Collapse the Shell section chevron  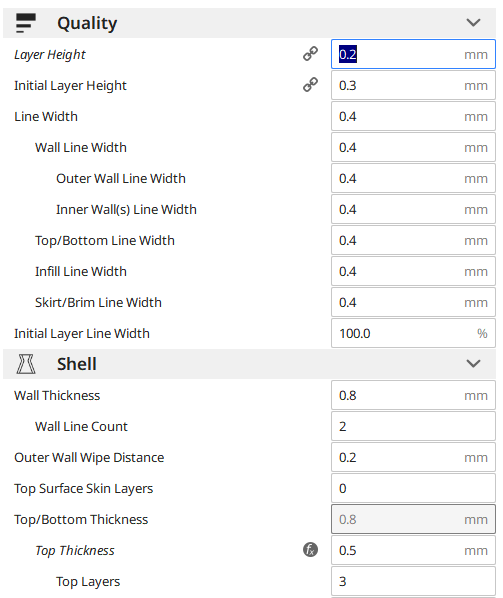point(473,363)
